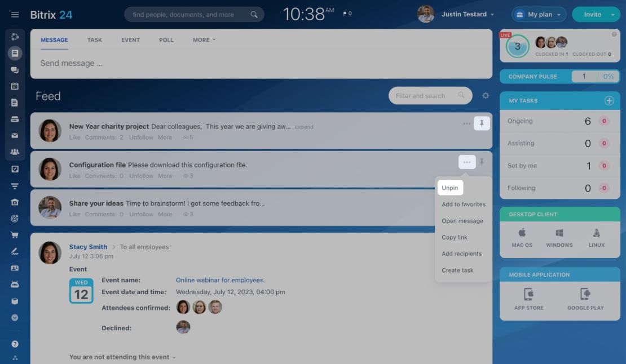626x364 pixels.
Task: Click the global search box at top
Action: [194, 14]
